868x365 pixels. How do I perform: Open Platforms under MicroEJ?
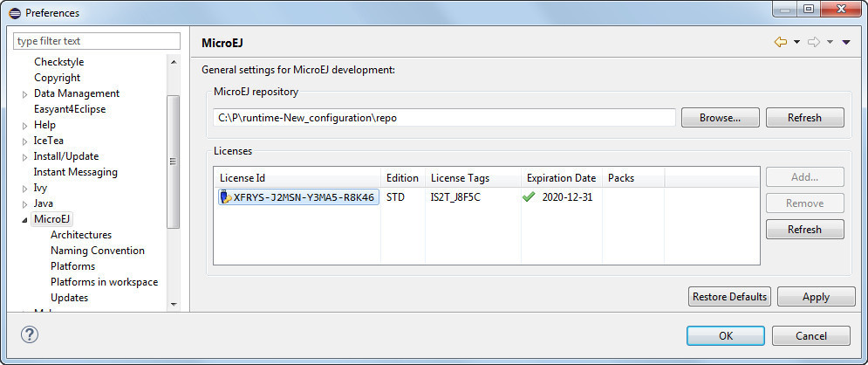click(x=72, y=265)
